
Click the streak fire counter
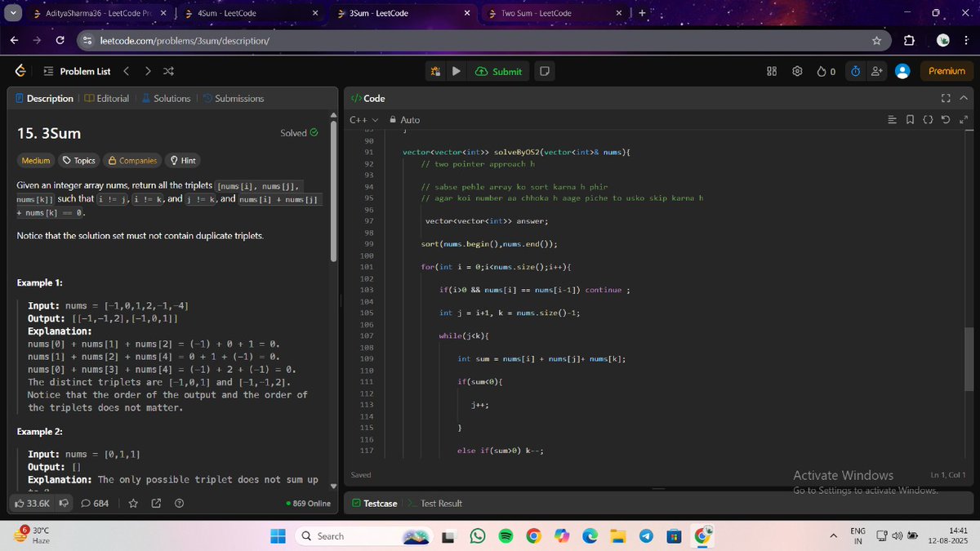click(x=826, y=71)
